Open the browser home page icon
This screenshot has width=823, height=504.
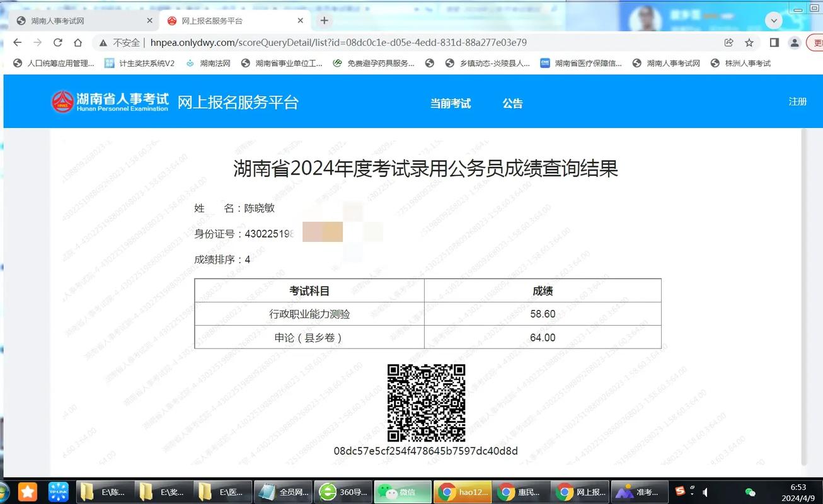(x=78, y=43)
